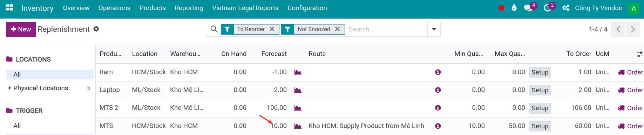Click the funnel icon of To Reorder filter
This screenshot has height=135, width=644.
click(x=227, y=29)
